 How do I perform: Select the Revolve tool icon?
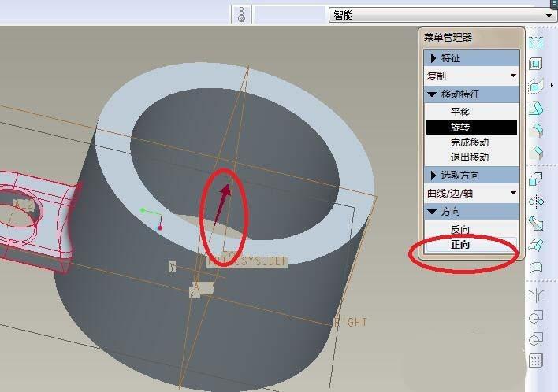536,201
